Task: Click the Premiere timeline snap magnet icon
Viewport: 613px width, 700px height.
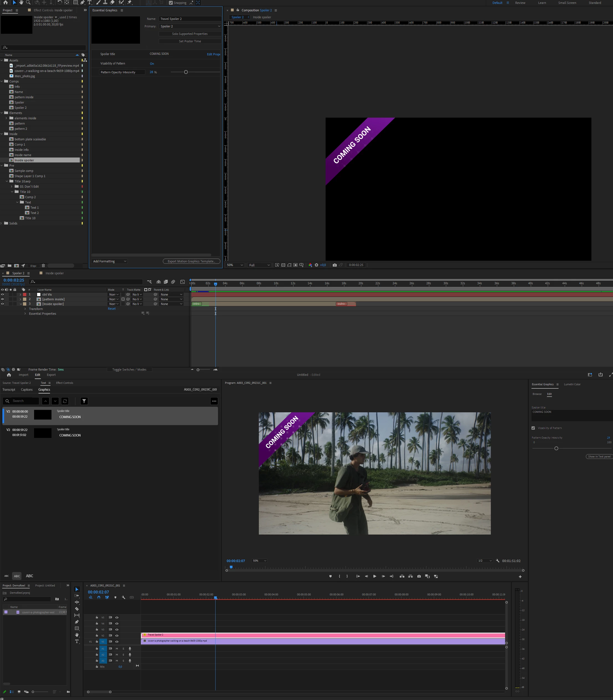Action: tap(99, 597)
